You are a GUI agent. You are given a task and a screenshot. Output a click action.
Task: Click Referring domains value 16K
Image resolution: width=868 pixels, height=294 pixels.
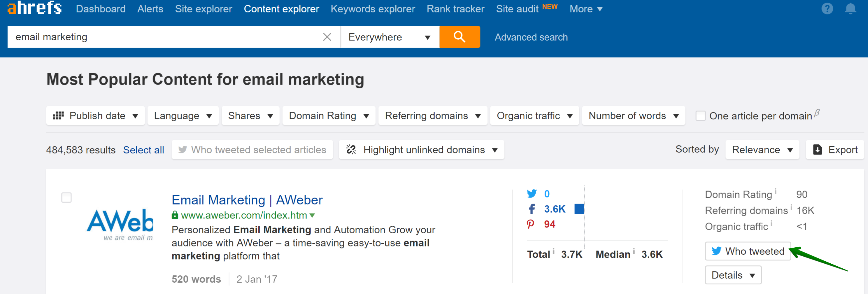click(805, 210)
